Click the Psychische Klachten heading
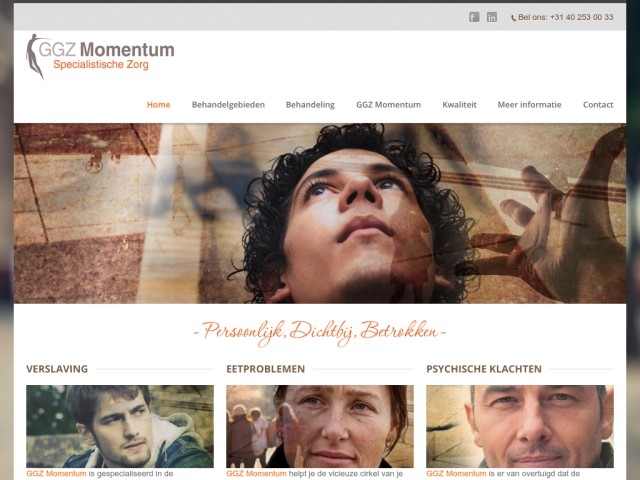This screenshot has width=640, height=480. click(484, 369)
